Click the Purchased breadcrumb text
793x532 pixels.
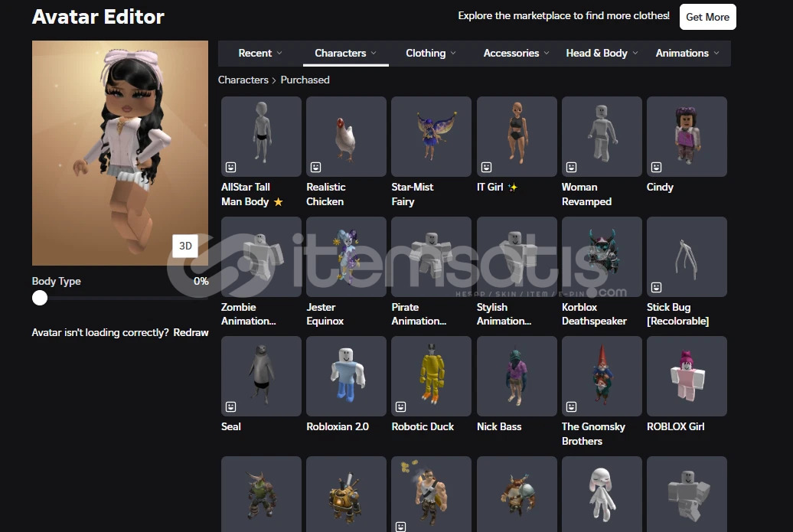(305, 80)
